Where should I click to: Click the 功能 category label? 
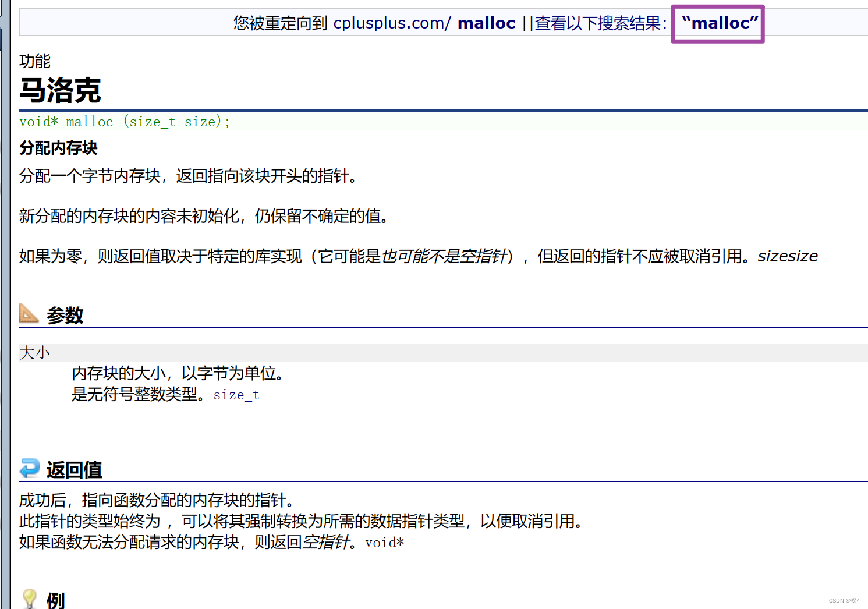[x=35, y=61]
